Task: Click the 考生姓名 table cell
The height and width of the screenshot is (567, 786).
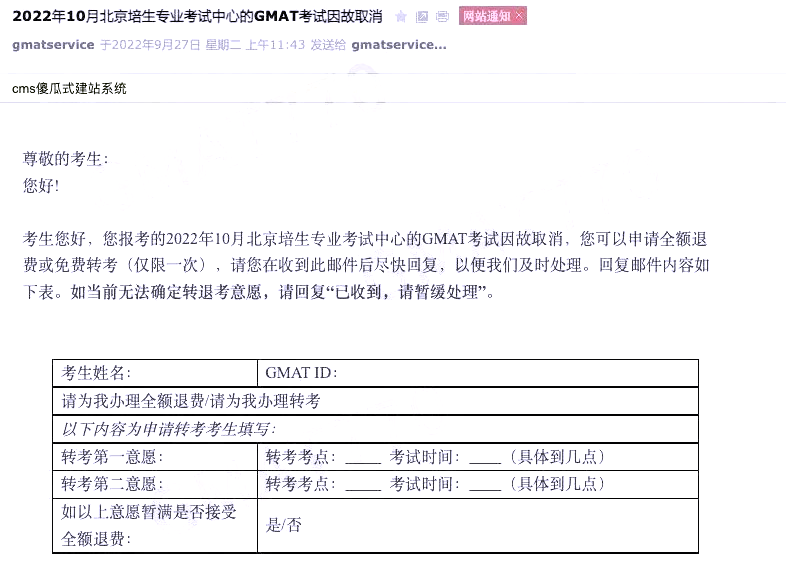Action: 155,373
